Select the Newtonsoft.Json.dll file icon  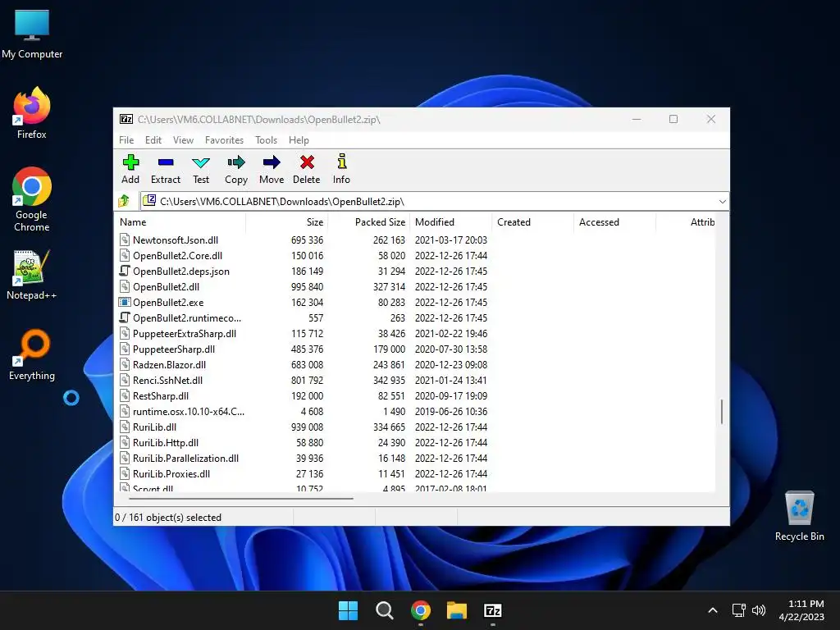point(125,240)
